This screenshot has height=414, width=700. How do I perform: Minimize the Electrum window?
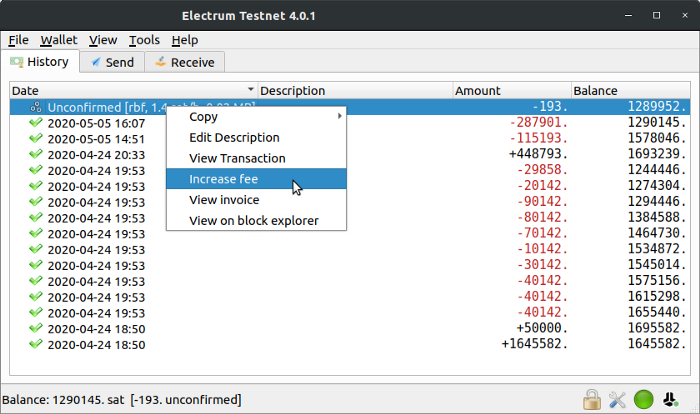coord(628,15)
